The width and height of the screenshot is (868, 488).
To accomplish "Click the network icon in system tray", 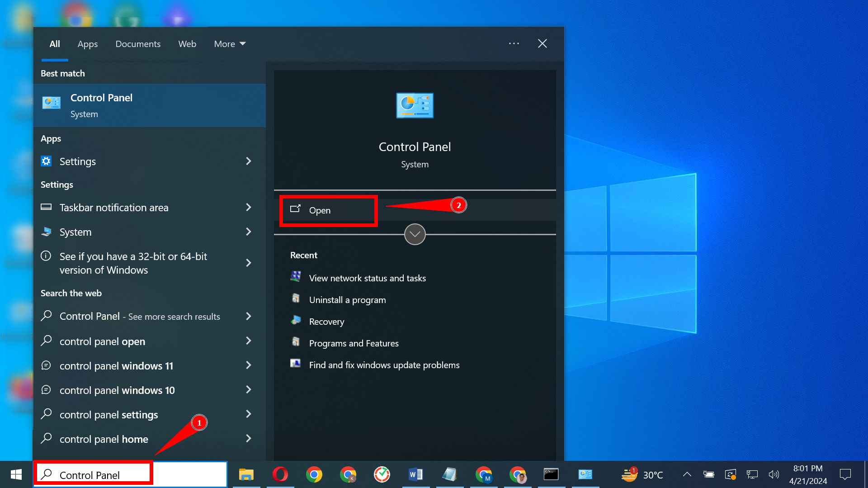I will [752, 474].
